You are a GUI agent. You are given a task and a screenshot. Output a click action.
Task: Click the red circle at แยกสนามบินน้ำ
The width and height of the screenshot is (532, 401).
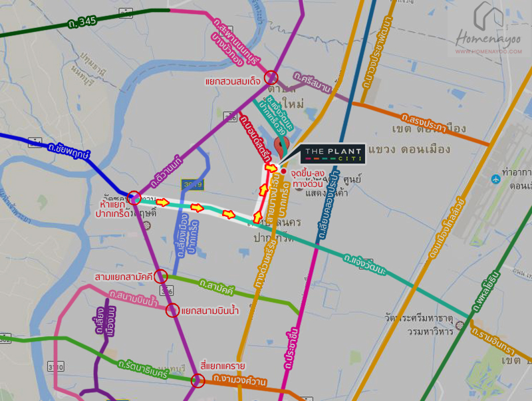[x=172, y=310]
